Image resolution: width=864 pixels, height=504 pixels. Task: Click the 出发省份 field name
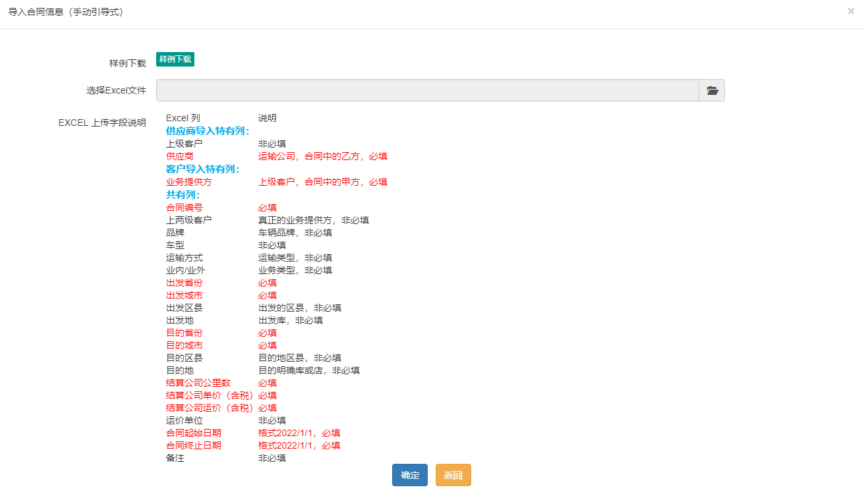pos(185,283)
